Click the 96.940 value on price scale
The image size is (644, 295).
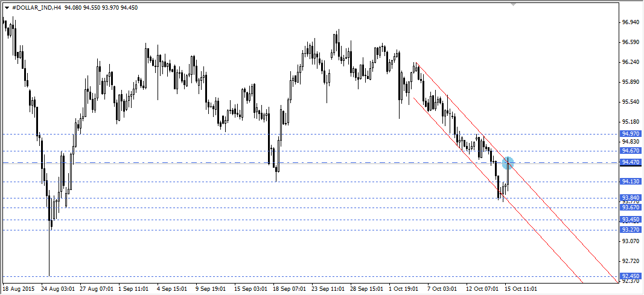(x=630, y=22)
